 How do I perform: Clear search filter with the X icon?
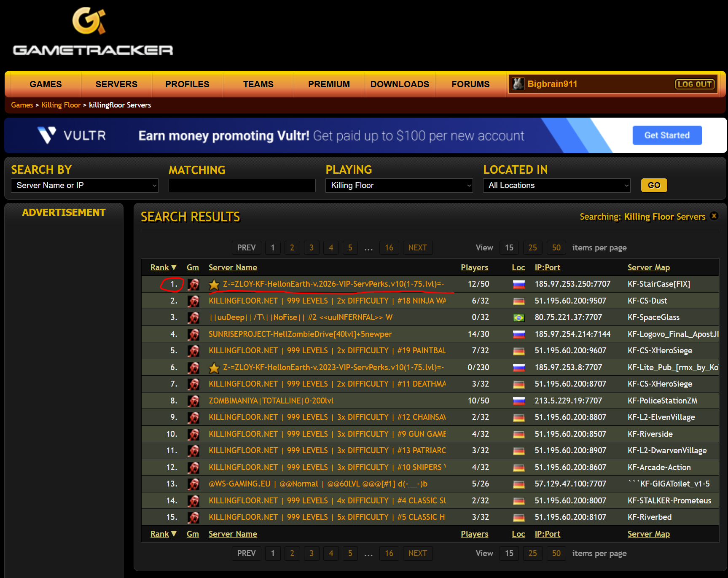(x=714, y=216)
